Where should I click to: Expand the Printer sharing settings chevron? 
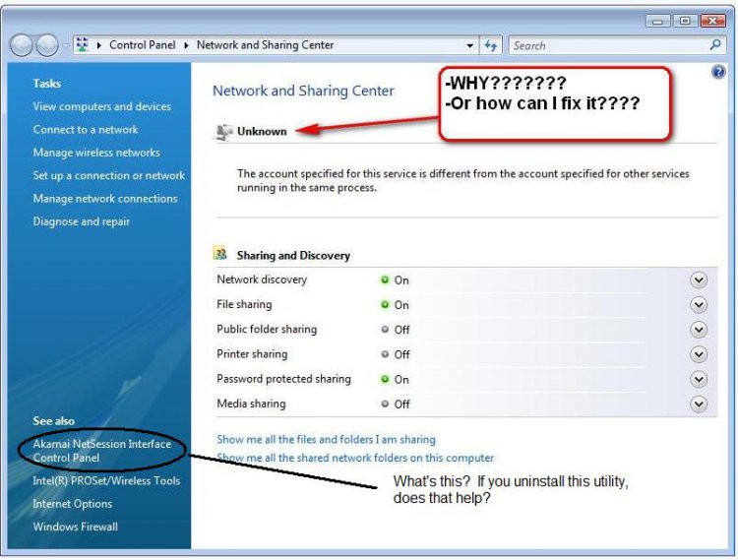click(699, 354)
